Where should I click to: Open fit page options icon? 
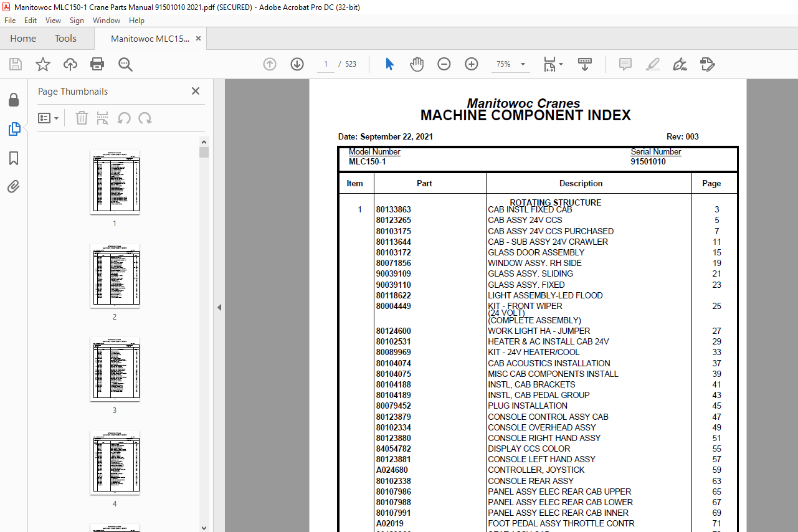(x=553, y=64)
